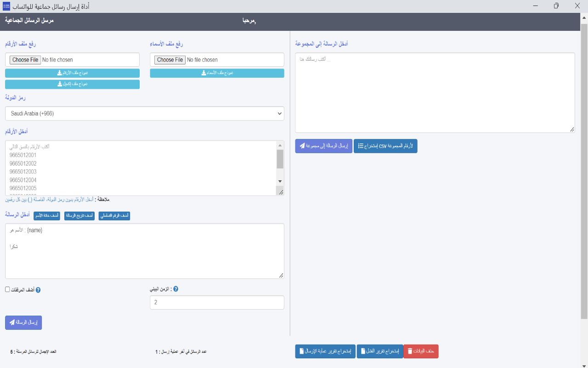Click the إستخراج تقرير الفشل button
This screenshot has height=368, width=588.
(x=380, y=351)
